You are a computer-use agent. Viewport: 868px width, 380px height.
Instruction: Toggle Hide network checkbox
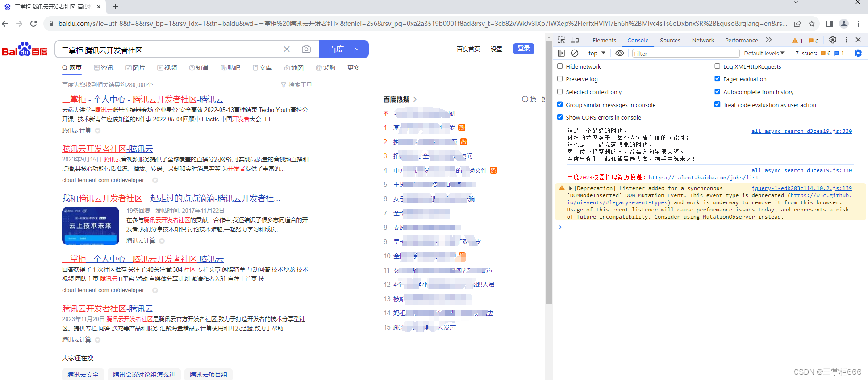pos(560,66)
